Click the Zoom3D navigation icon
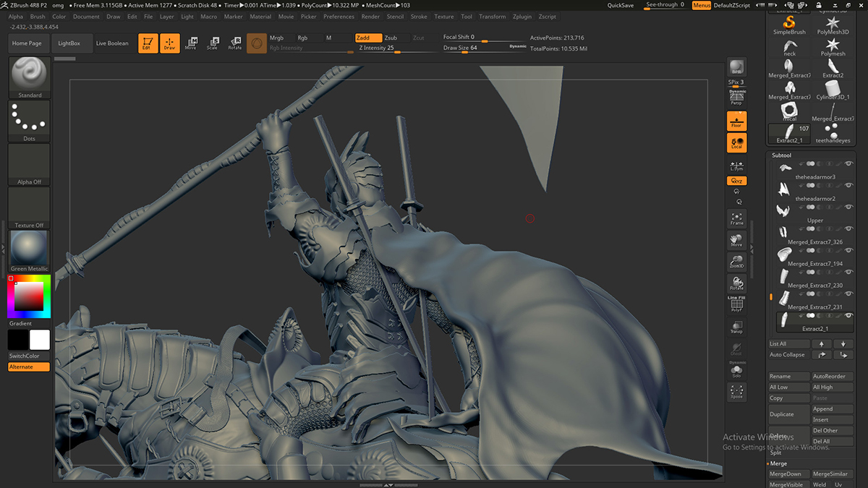This screenshot has height=488, width=868. (x=736, y=262)
